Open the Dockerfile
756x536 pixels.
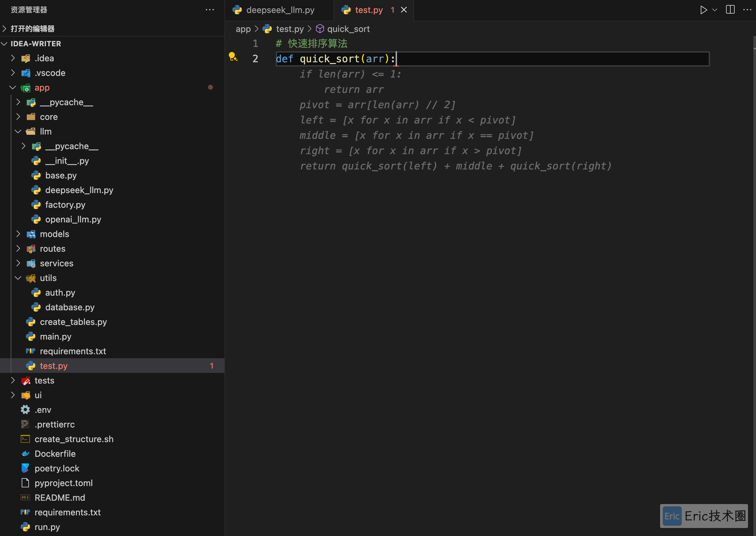(112, 454)
